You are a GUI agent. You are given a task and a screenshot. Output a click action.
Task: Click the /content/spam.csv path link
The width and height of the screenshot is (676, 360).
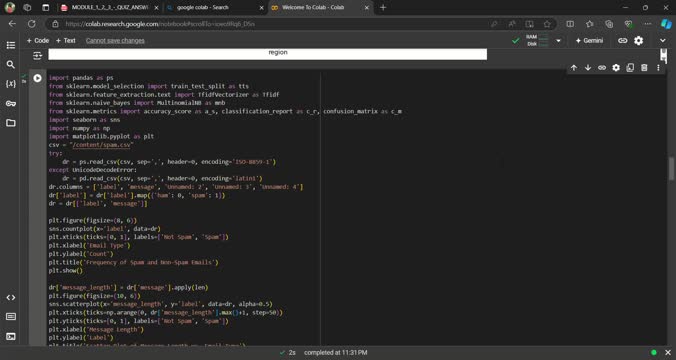(101, 145)
